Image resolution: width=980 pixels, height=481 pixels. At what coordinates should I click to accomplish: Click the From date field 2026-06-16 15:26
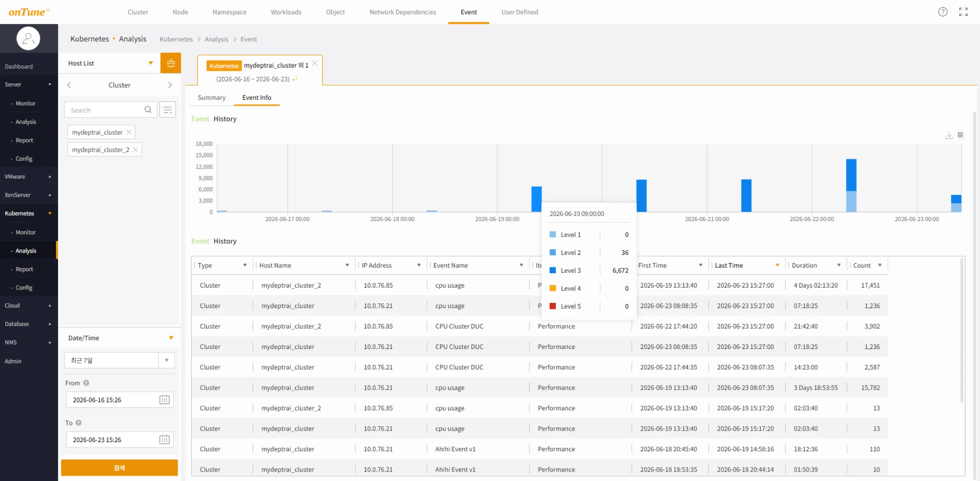click(x=120, y=399)
